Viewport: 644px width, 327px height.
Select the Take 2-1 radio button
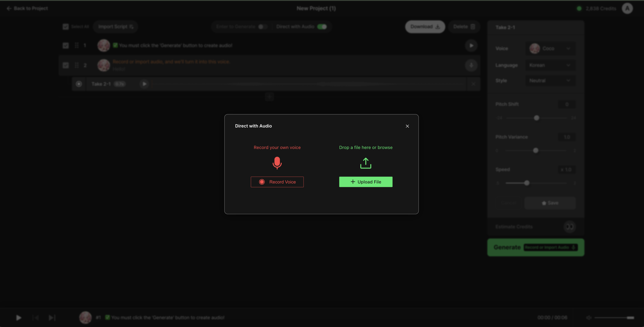pyautogui.click(x=79, y=84)
